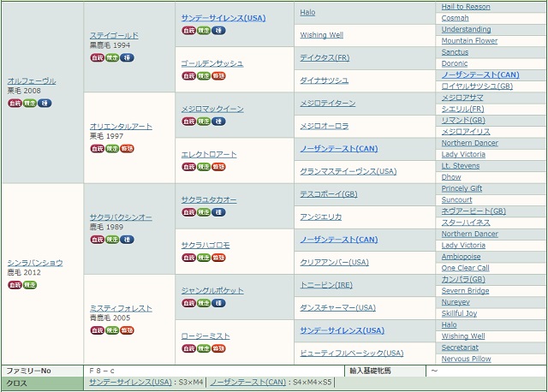
Task: Open green race badge under サクラバクシンオー
Action: point(112,240)
